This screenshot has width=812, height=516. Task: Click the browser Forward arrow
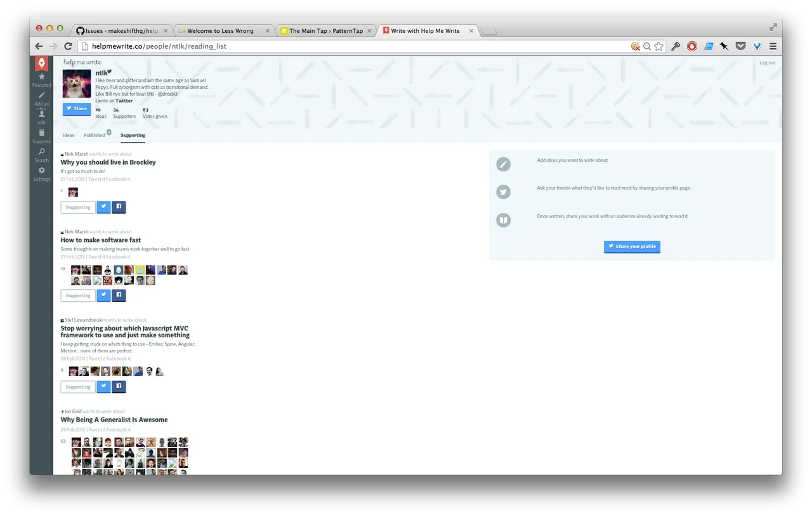click(x=53, y=46)
